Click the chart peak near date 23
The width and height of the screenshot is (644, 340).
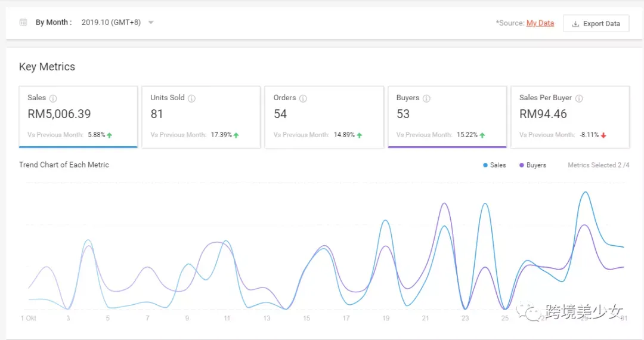485,203
